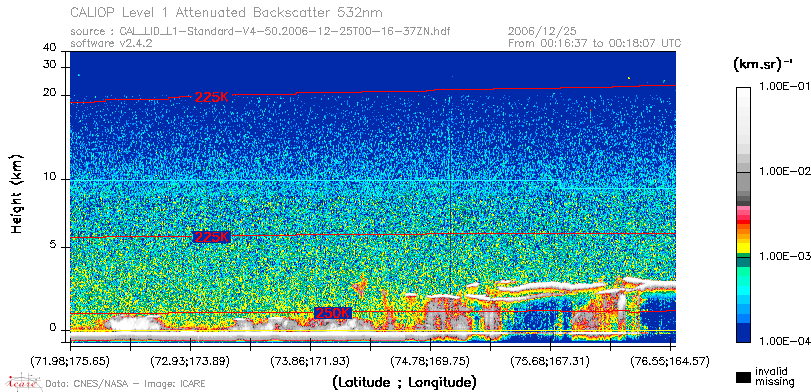This screenshot has width=811, height=392.
Task: Click the coordinate label '(75.68;167.31)'
Action: (550, 360)
